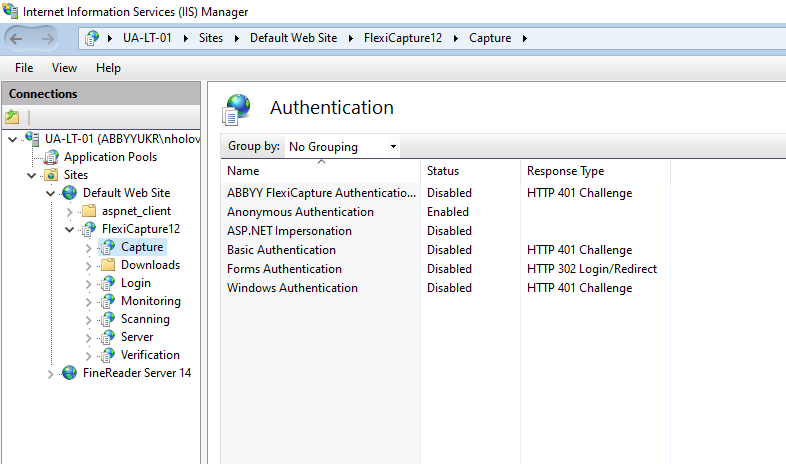Sort by the Response Type column header
The height and width of the screenshot is (464, 786).
click(596, 171)
